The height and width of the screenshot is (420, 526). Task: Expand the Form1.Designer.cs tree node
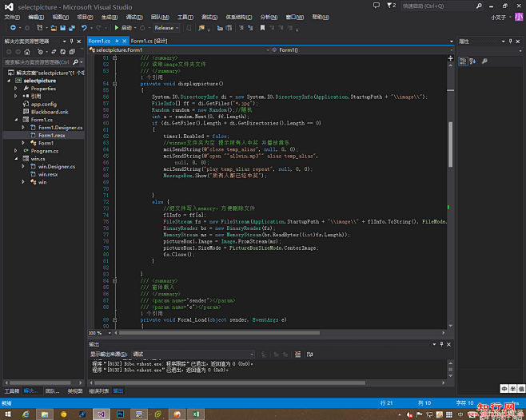tap(23, 127)
